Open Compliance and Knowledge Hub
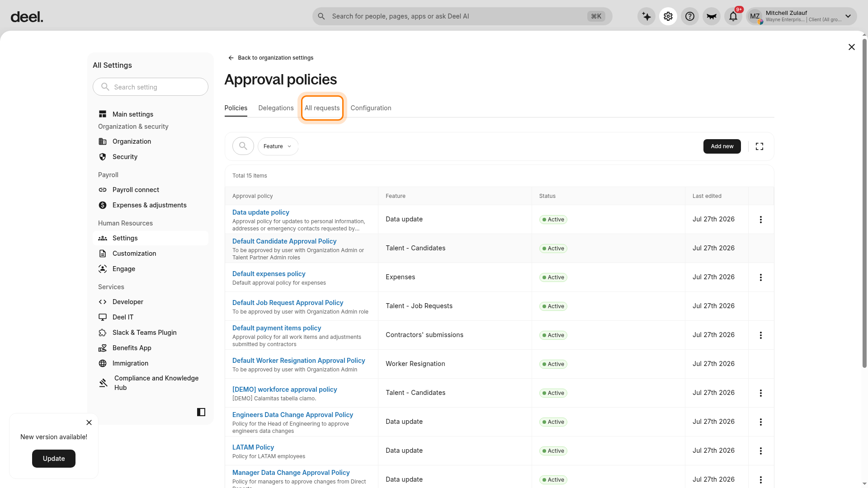 151,383
